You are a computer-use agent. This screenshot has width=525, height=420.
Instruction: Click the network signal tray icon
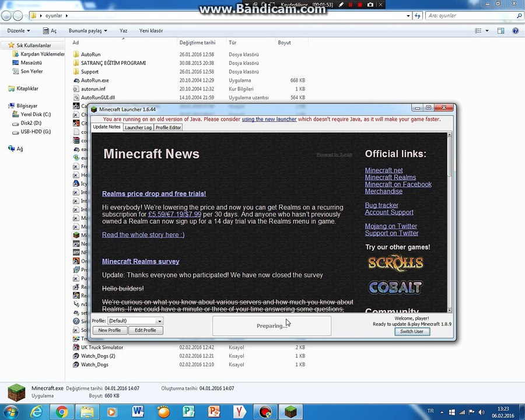click(x=462, y=412)
